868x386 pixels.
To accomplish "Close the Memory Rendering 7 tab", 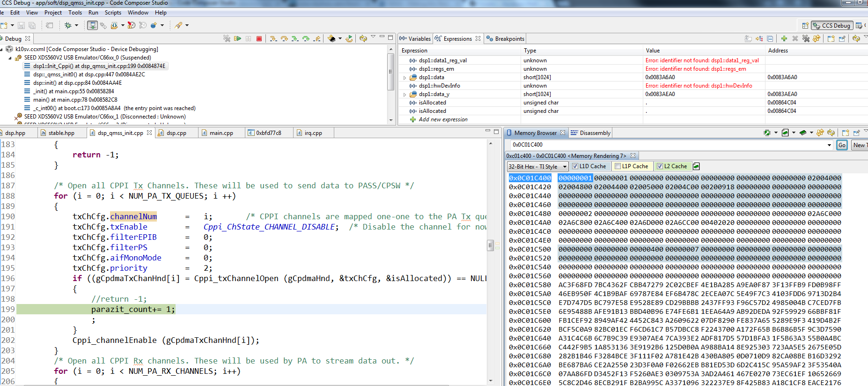I will (633, 156).
